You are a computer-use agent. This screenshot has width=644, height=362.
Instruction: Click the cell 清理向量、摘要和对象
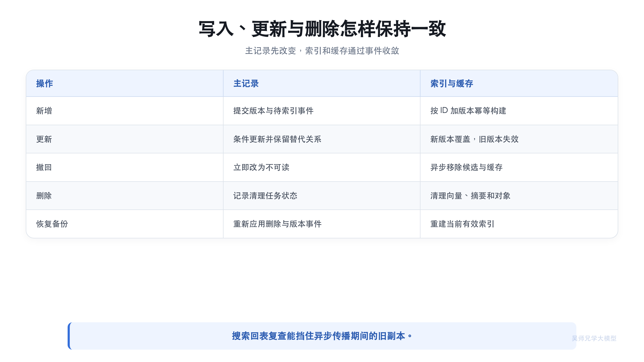click(519, 196)
